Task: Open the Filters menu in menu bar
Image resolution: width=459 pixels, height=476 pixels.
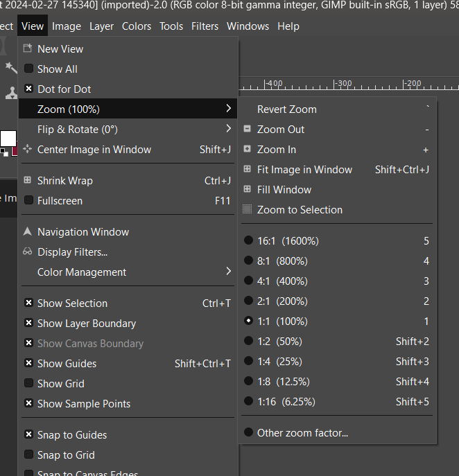Action: click(x=205, y=26)
